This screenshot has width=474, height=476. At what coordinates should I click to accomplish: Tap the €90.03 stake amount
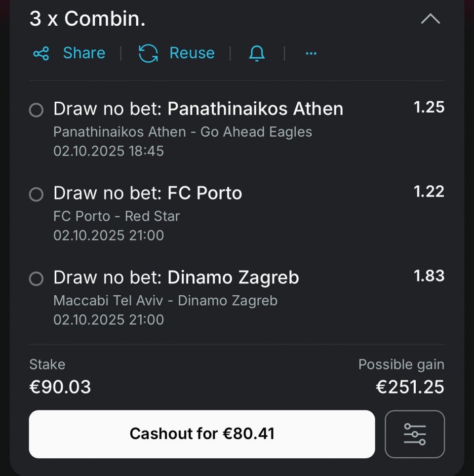coord(60,387)
